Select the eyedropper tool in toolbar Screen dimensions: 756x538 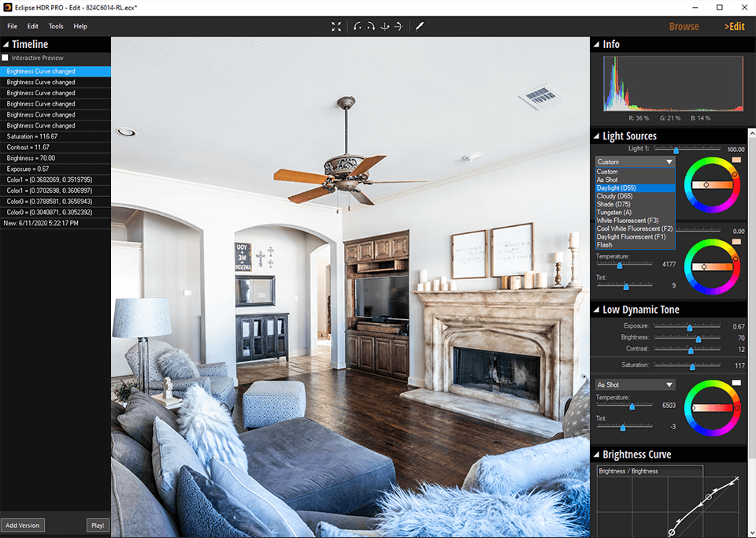click(x=420, y=26)
